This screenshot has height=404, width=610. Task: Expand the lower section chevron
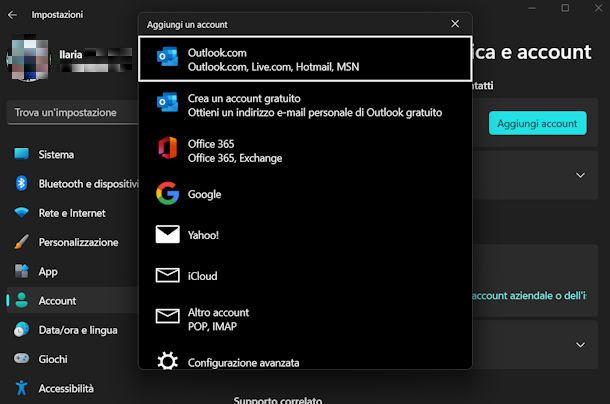(x=580, y=345)
